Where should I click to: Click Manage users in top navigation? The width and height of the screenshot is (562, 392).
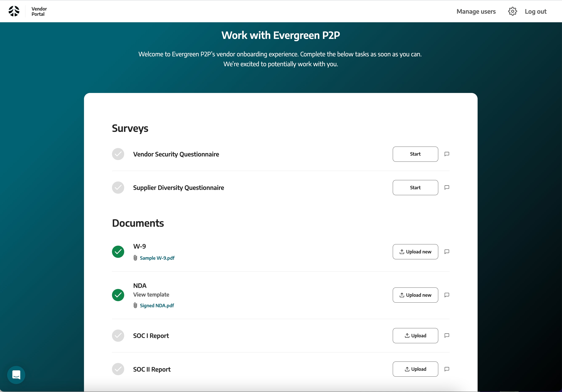click(x=476, y=12)
